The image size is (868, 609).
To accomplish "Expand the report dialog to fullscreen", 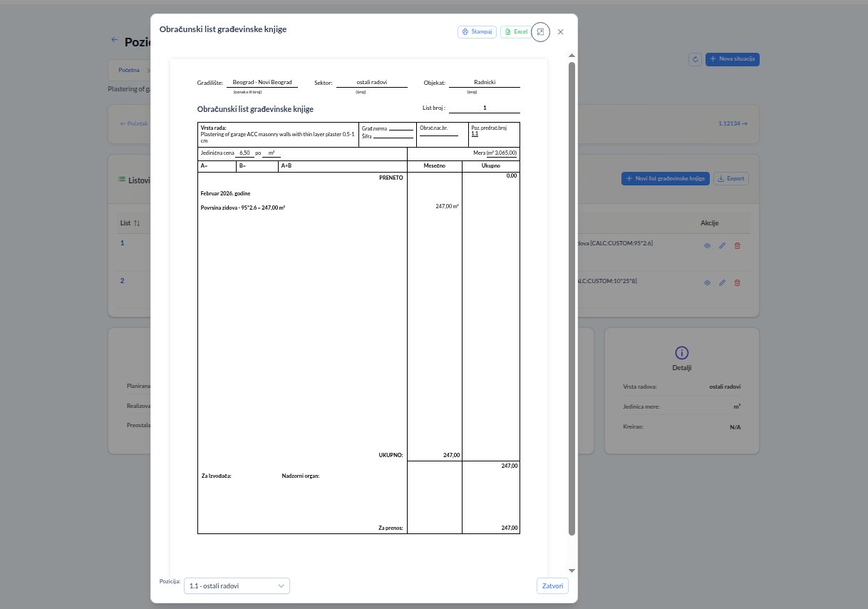I will [x=541, y=32].
